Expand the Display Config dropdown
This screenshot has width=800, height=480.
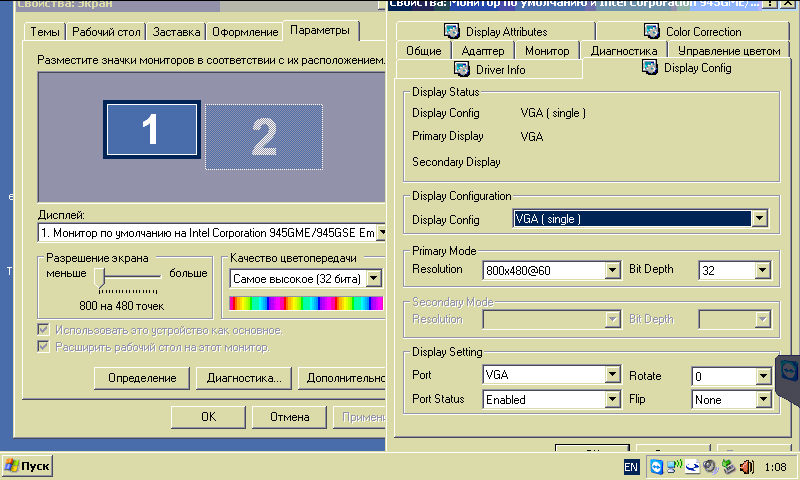point(760,219)
